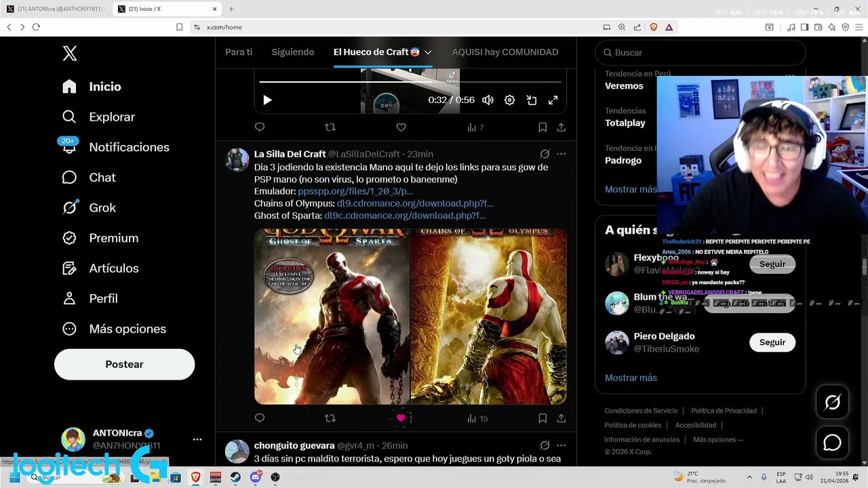Open Grok from the sidebar
The height and width of the screenshot is (488, 868).
pos(88,207)
